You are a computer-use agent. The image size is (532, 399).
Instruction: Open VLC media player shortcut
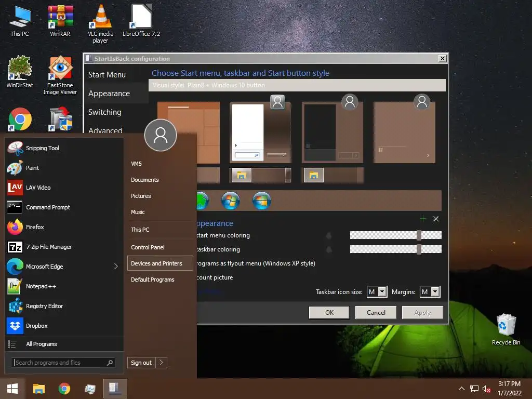(100, 24)
